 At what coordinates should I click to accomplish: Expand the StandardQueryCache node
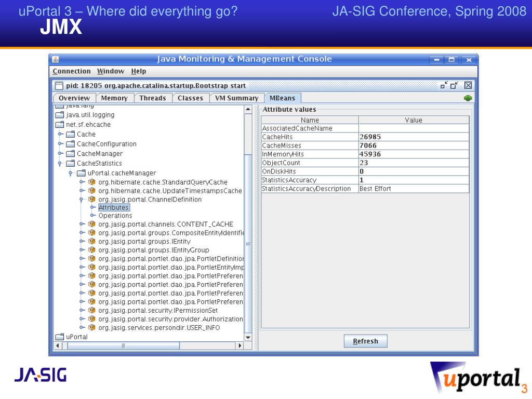[82, 182]
